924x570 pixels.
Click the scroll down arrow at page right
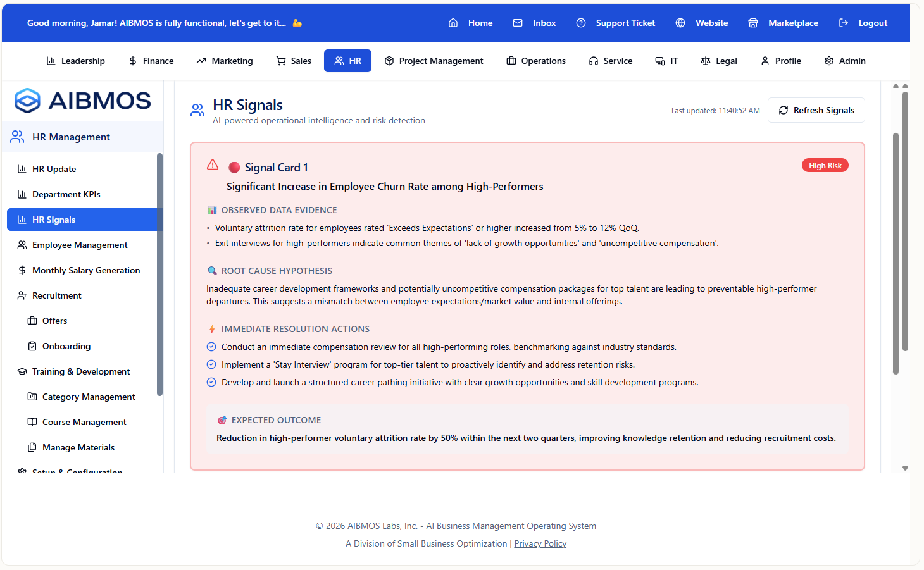coord(905,469)
